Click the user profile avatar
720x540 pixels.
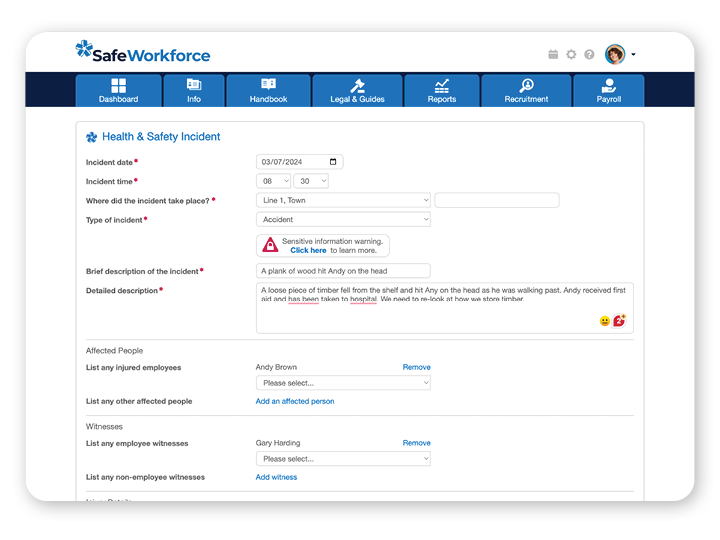(x=615, y=54)
